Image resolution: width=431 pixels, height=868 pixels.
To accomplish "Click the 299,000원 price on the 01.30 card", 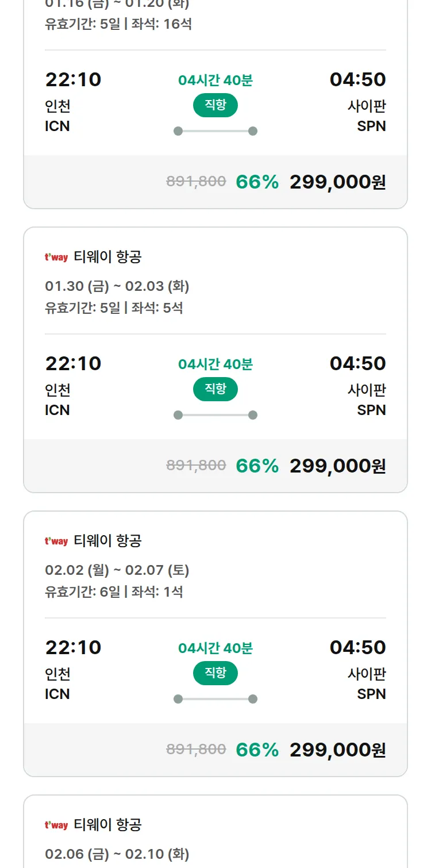I will tap(338, 466).
